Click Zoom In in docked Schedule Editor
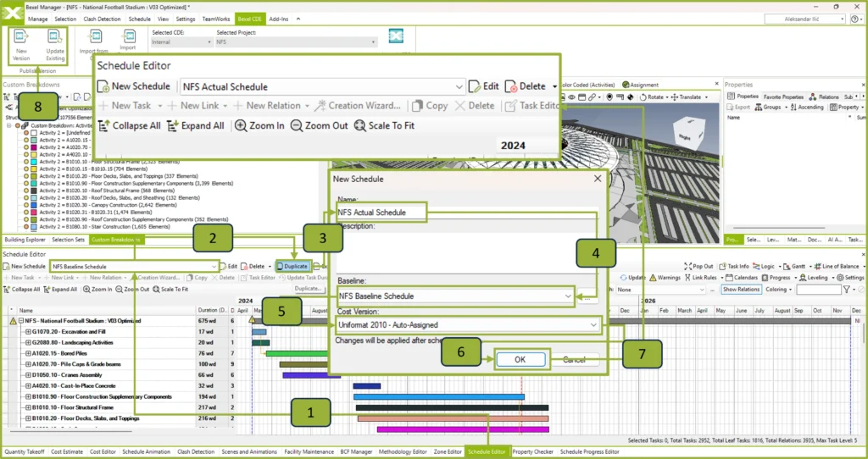This screenshot has height=459, width=868. pyautogui.click(x=98, y=290)
